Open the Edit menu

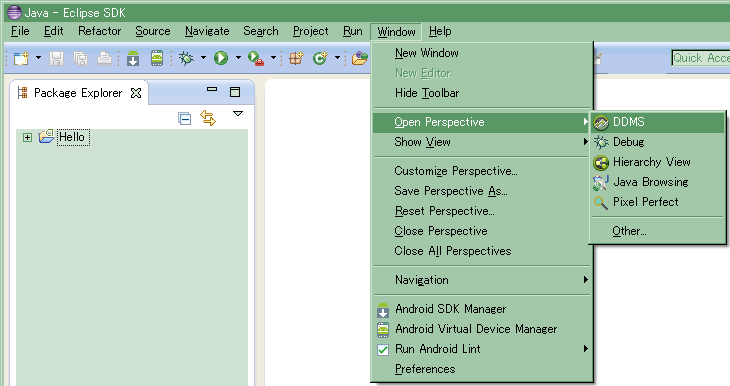54,31
